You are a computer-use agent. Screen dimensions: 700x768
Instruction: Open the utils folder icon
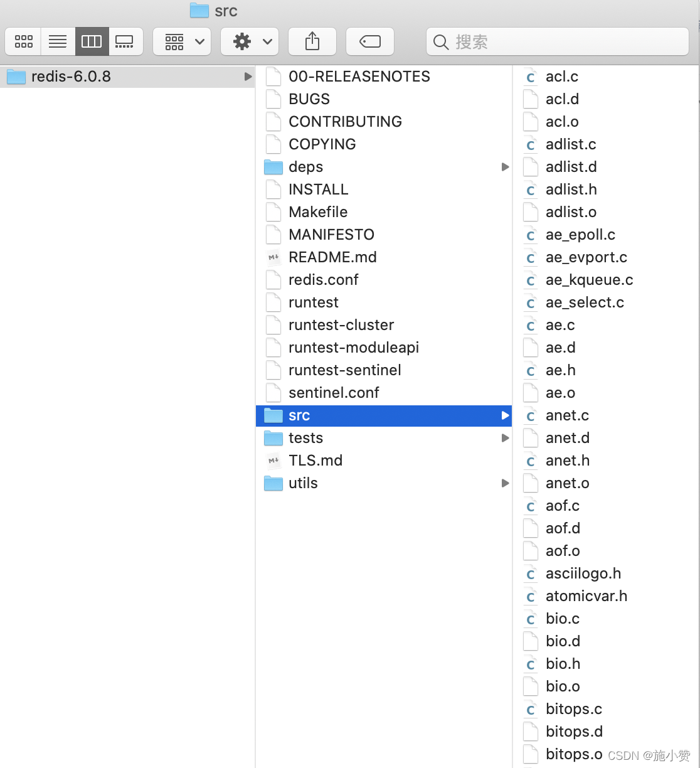pyautogui.click(x=273, y=483)
